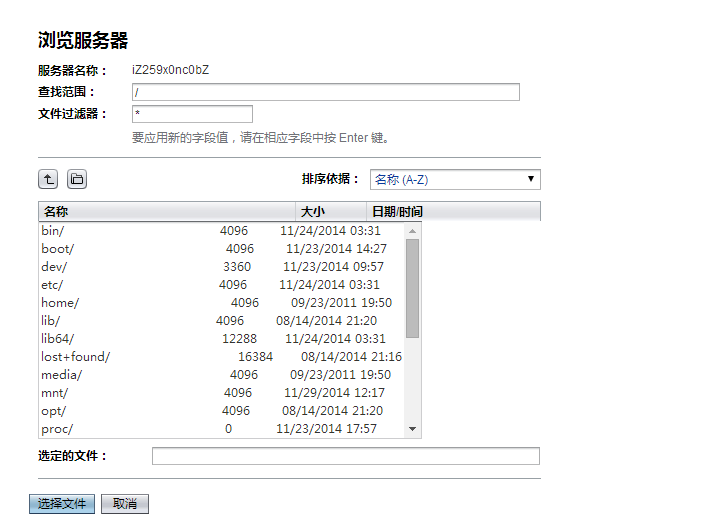Select the home/ directory row
The image size is (701, 528).
(x=222, y=303)
